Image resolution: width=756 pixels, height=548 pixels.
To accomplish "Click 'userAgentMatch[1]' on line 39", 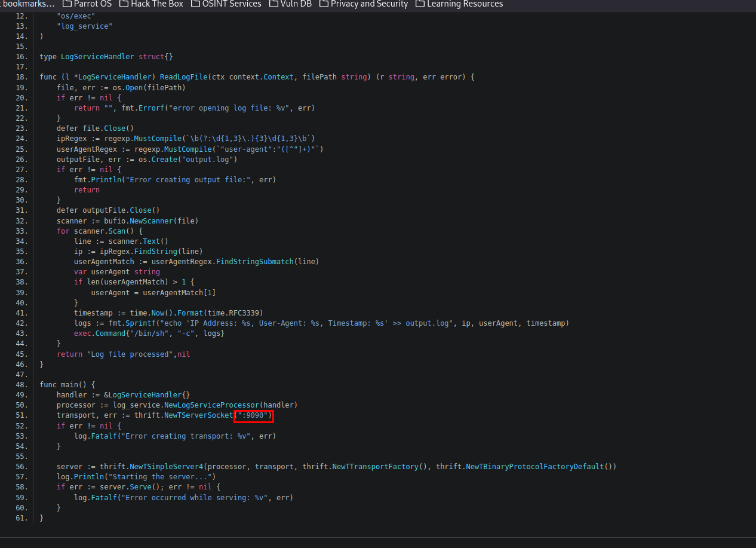I will tap(180, 293).
